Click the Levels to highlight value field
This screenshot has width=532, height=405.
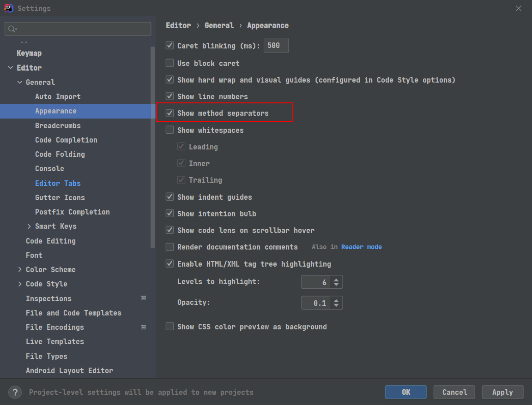click(x=315, y=282)
